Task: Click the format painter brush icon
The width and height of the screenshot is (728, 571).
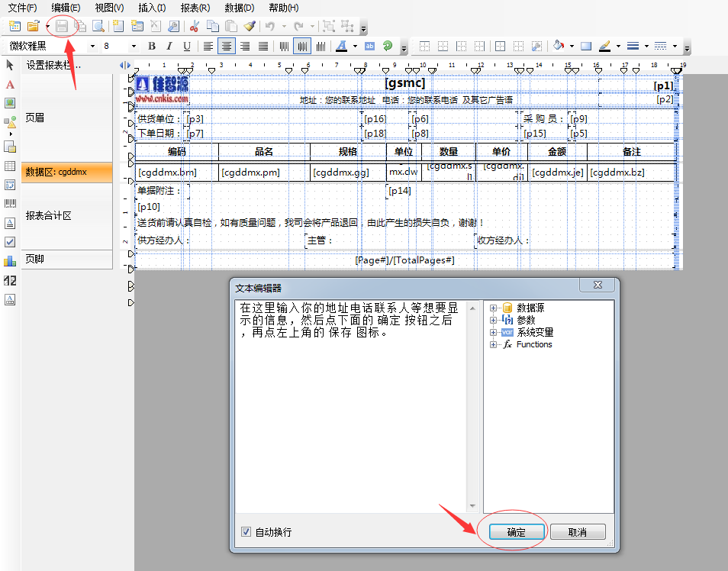Action: click(249, 27)
